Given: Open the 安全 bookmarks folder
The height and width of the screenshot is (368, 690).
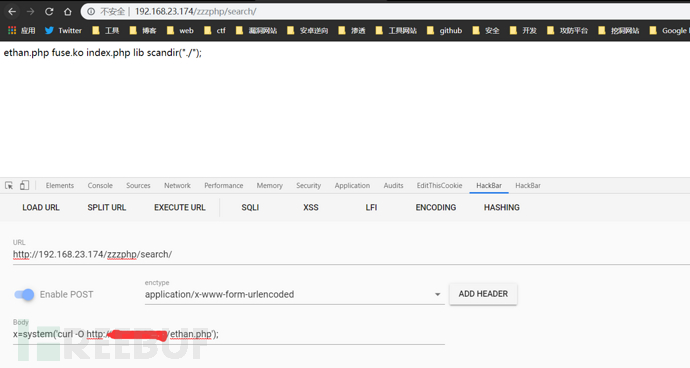Looking at the screenshot, I should 486,30.
